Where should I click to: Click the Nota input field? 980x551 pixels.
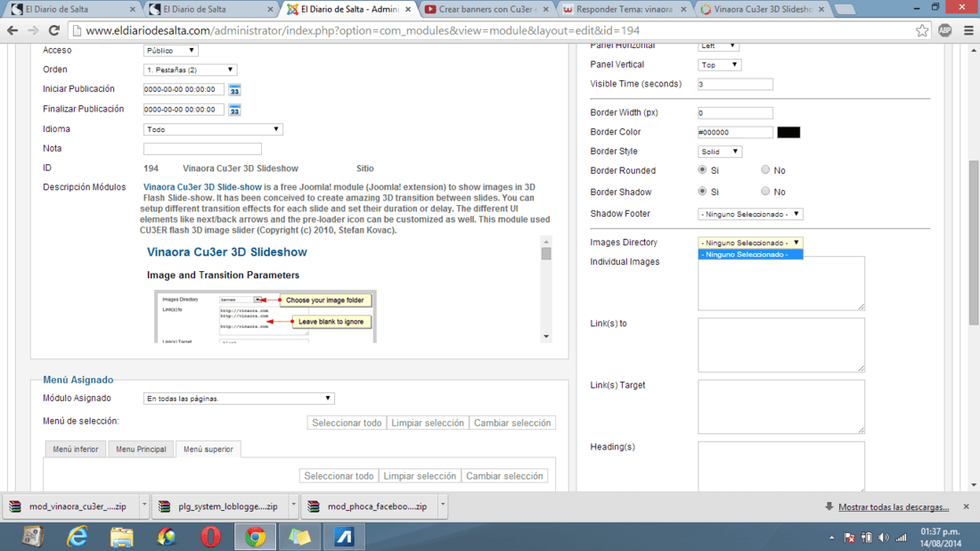[x=202, y=149]
